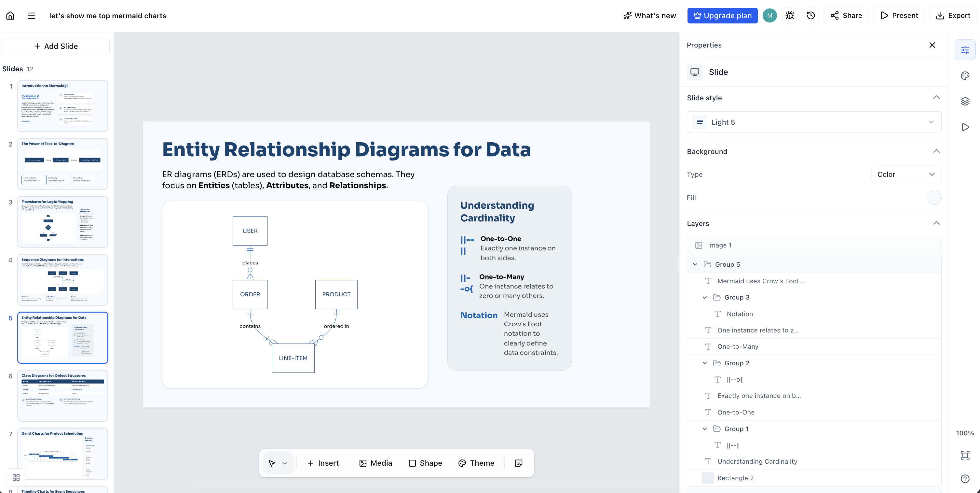980x493 pixels.
Task: Click the M user avatar
Action: 769,16
